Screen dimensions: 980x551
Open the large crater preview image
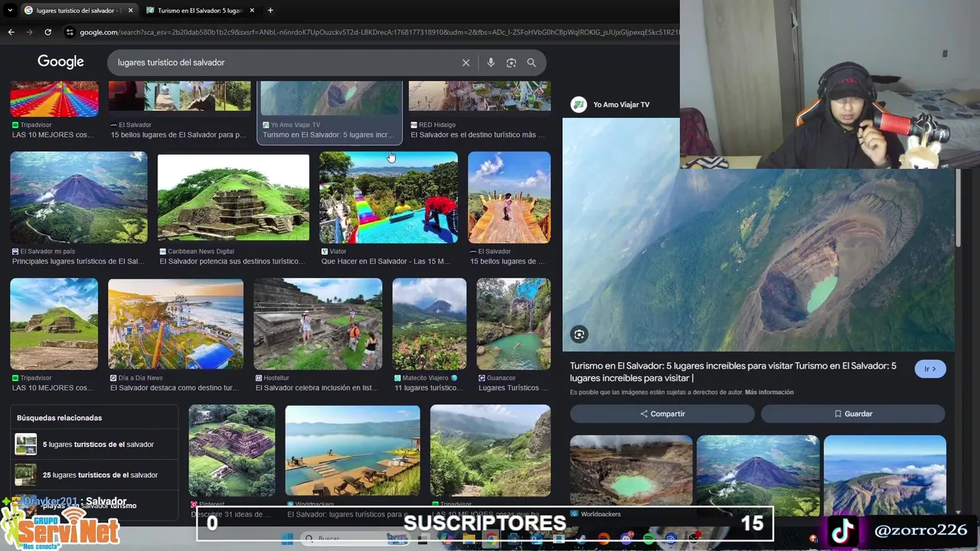click(758, 234)
